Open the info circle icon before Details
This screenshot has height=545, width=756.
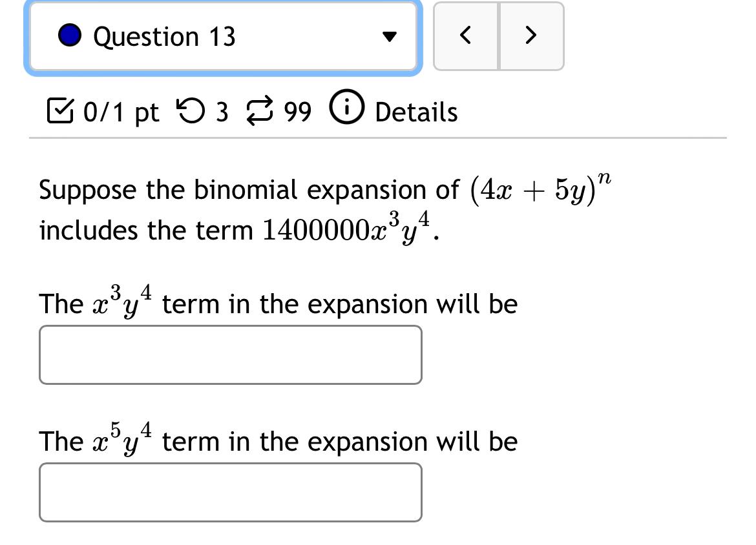pos(346,110)
